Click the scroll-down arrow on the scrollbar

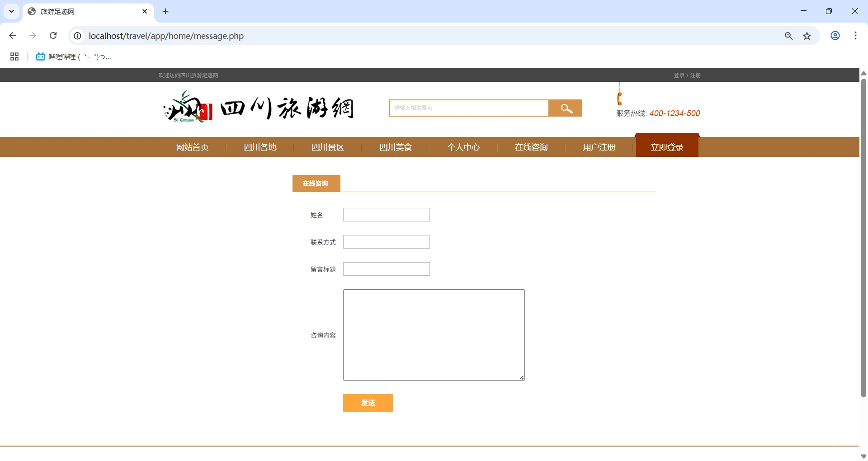point(863,456)
